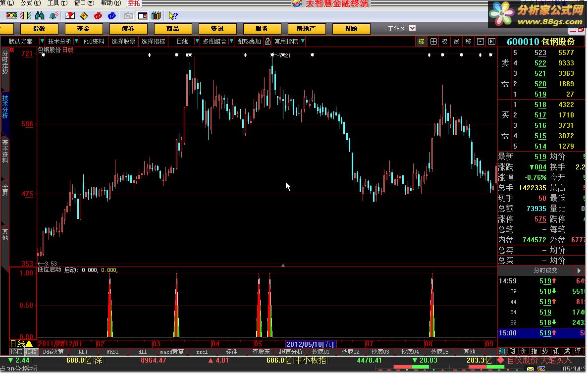Expand the 多图组合 dropdown arrow

click(231, 41)
